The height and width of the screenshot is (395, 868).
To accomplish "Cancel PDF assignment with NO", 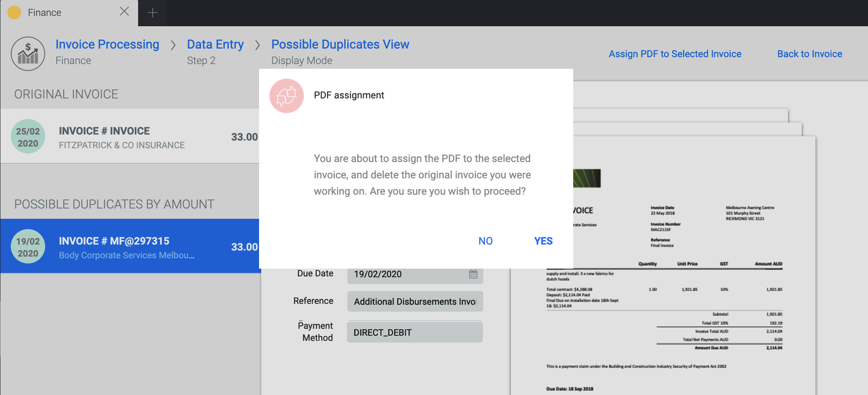I will pyautogui.click(x=485, y=241).
